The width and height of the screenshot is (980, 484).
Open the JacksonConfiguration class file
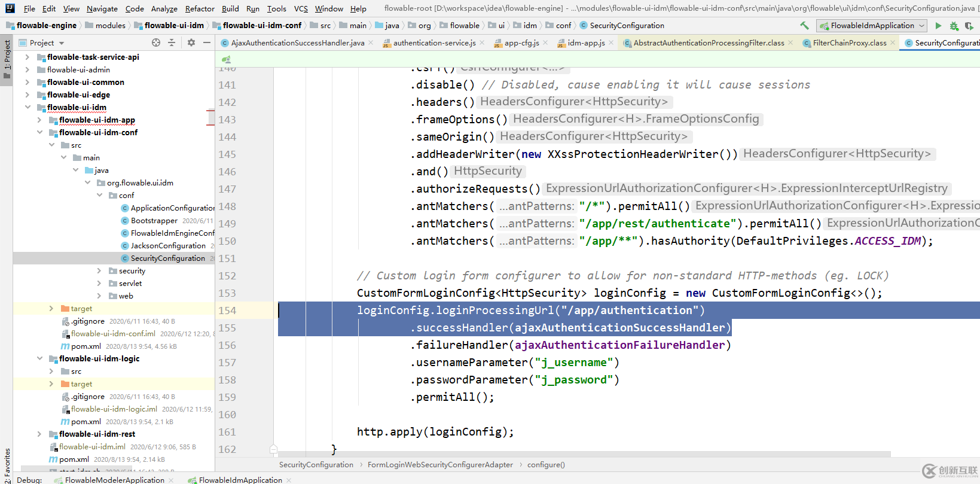(163, 246)
